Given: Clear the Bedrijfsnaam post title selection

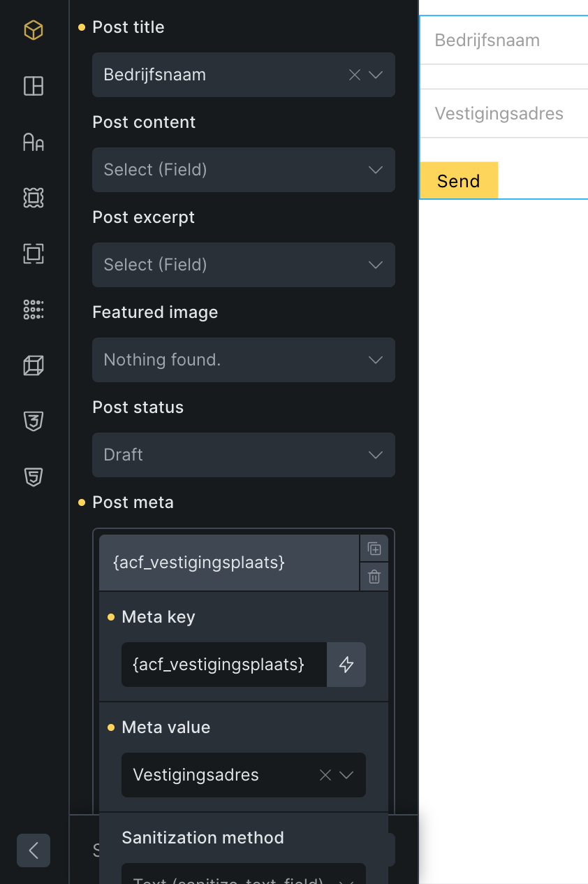Looking at the screenshot, I should pyautogui.click(x=355, y=75).
